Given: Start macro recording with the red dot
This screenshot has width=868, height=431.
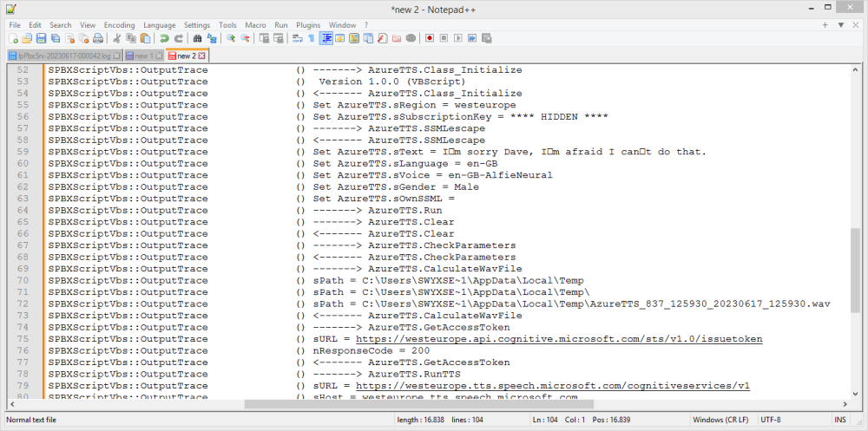Looking at the screenshot, I should point(430,38).
